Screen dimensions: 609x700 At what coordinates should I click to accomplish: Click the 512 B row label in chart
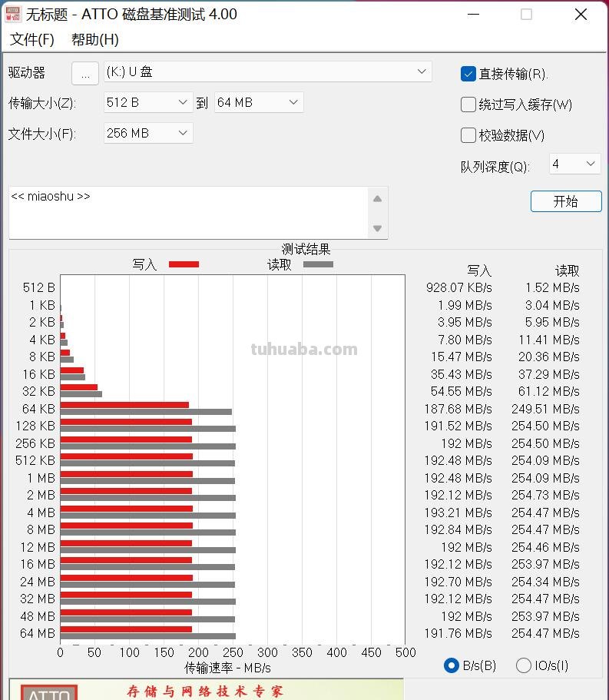coord(39,287)
